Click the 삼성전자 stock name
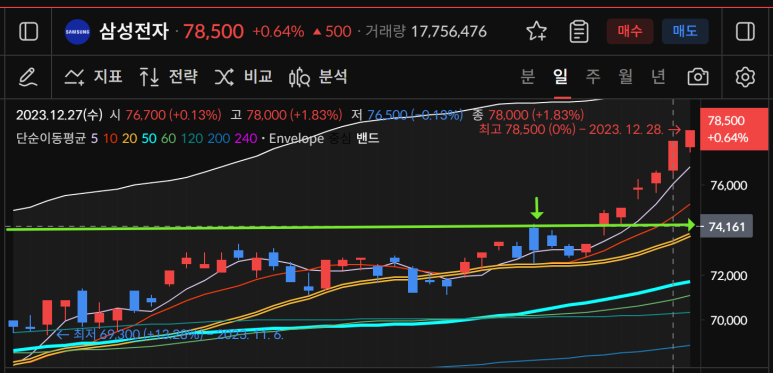The height and width of the screenshot is (373, 773). pyautogui.click(x=135, y=32)
